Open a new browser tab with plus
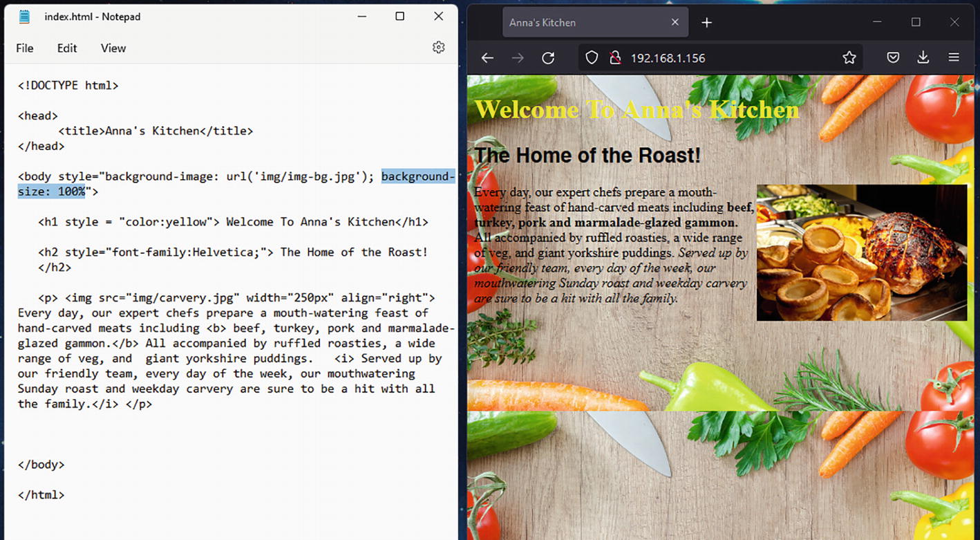The height and width of the screenshot is (540, 980). [x=706, y=23]
